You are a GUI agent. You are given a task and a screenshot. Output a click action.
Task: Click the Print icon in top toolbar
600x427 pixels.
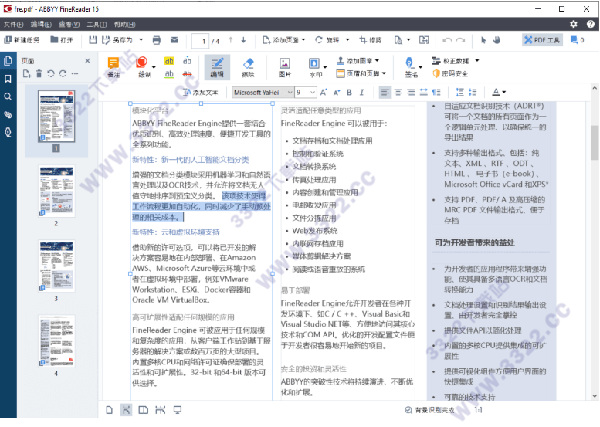pyautogui.click(x=157, y=40)
